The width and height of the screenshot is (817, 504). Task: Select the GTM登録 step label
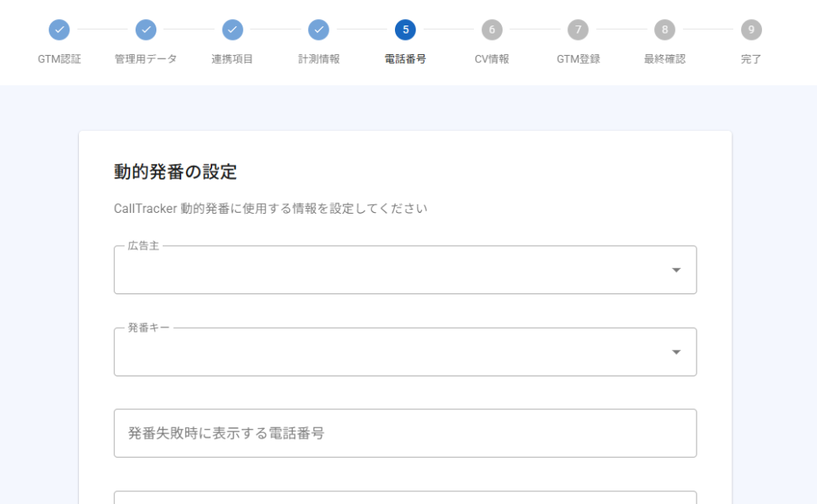coord(578,59)
